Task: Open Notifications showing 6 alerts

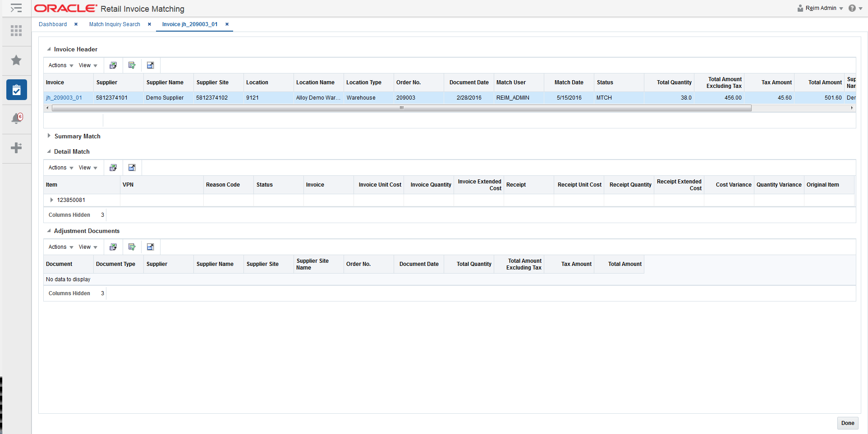Action: point(16,119)
